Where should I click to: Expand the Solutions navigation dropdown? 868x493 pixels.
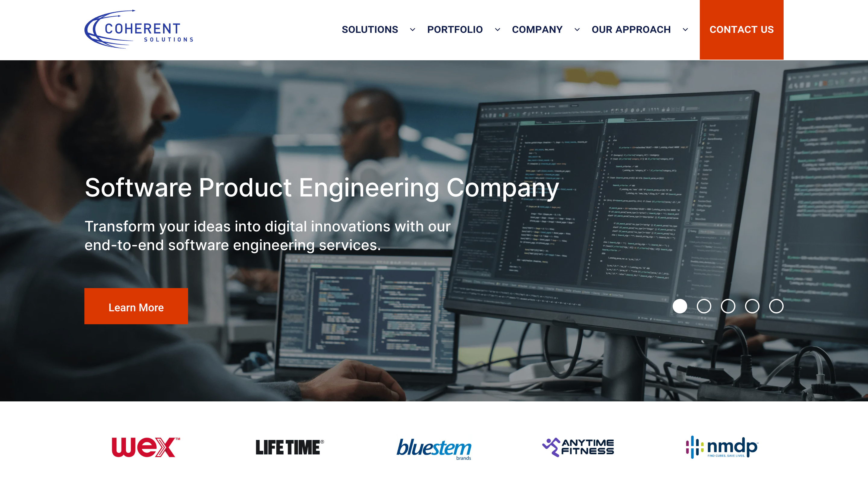click(x=413, y=30)
